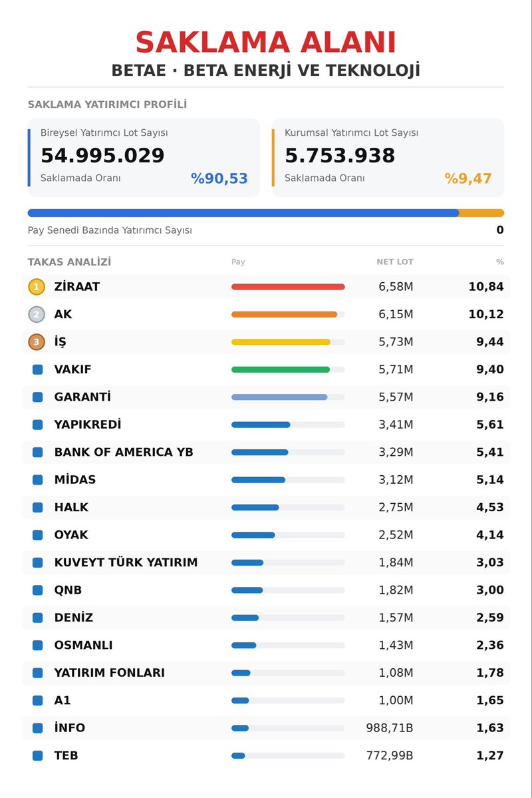Click the bronze rank 3 medal beside İŞ
The height and width of the screenshot is (798, 532).
pos(36,342)
